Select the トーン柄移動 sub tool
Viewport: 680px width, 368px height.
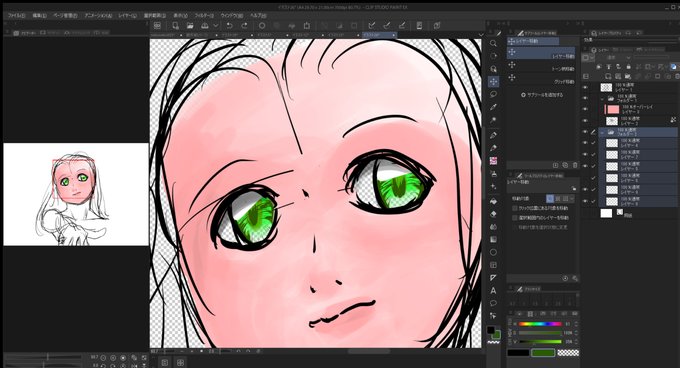(x=542, y=67)
